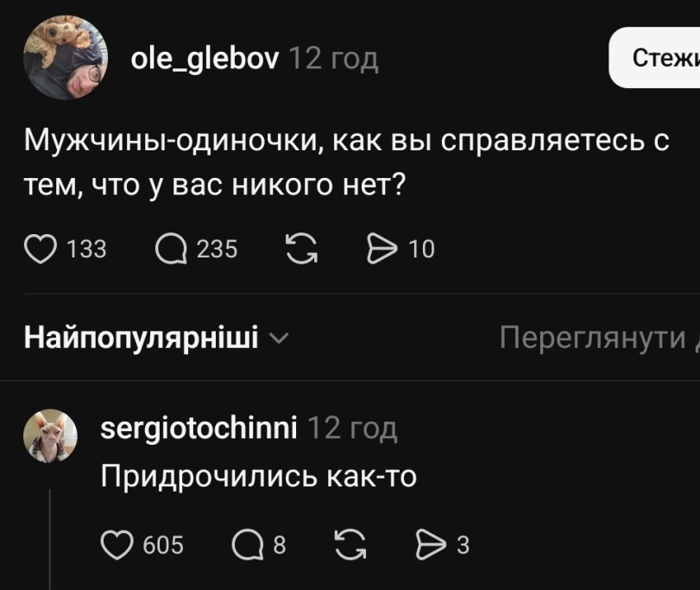Select the post text about Мужчины-одиночки
The image size is (700, 590).
click(x=345, y=162)
